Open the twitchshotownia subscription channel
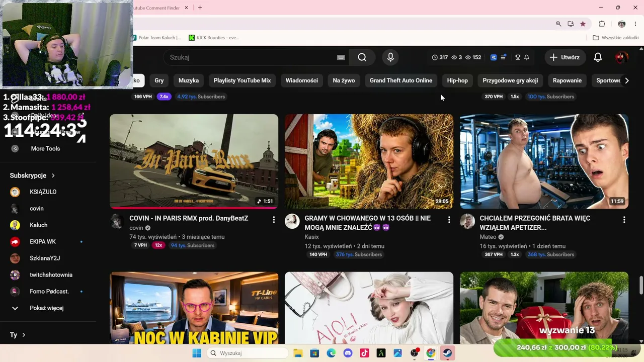 (51, 275)
